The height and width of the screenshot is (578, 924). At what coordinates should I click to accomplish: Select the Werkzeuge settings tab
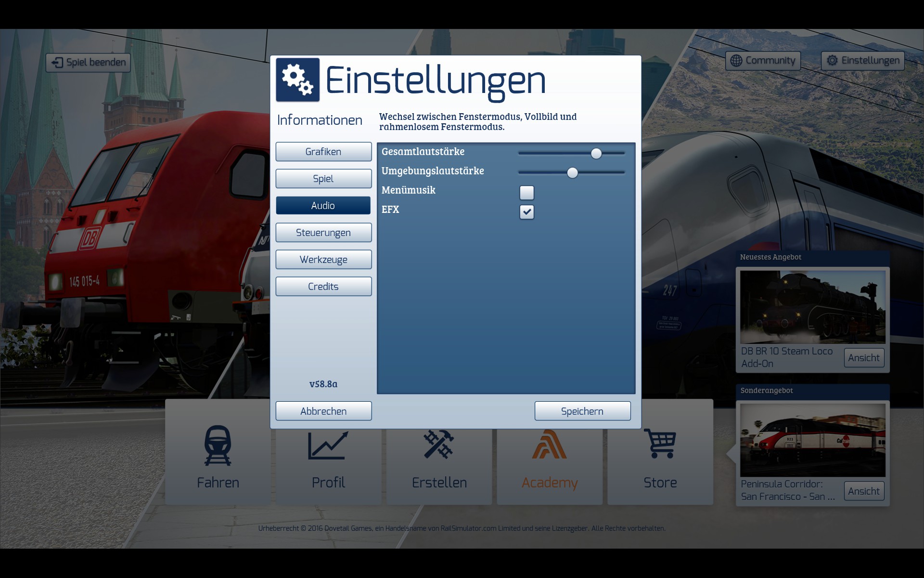[323, 260]
